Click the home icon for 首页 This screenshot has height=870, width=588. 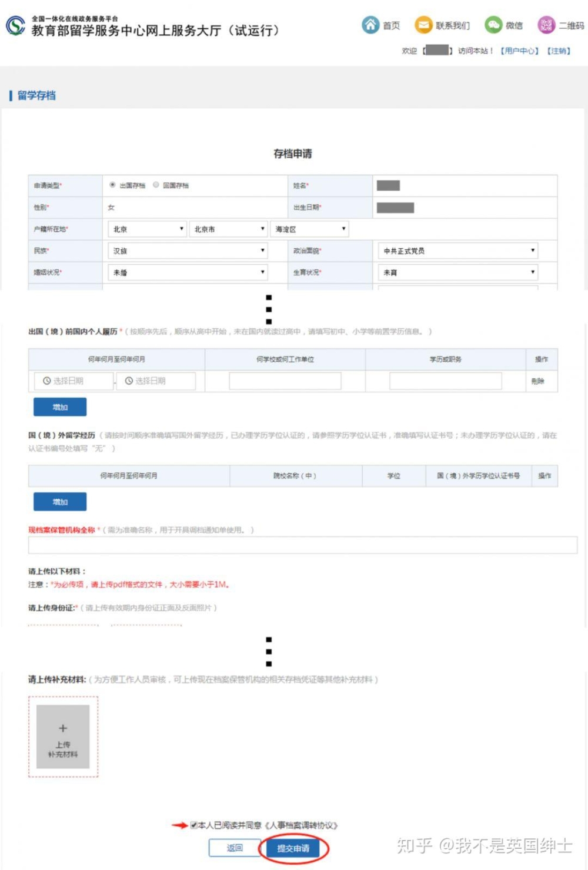370,25
